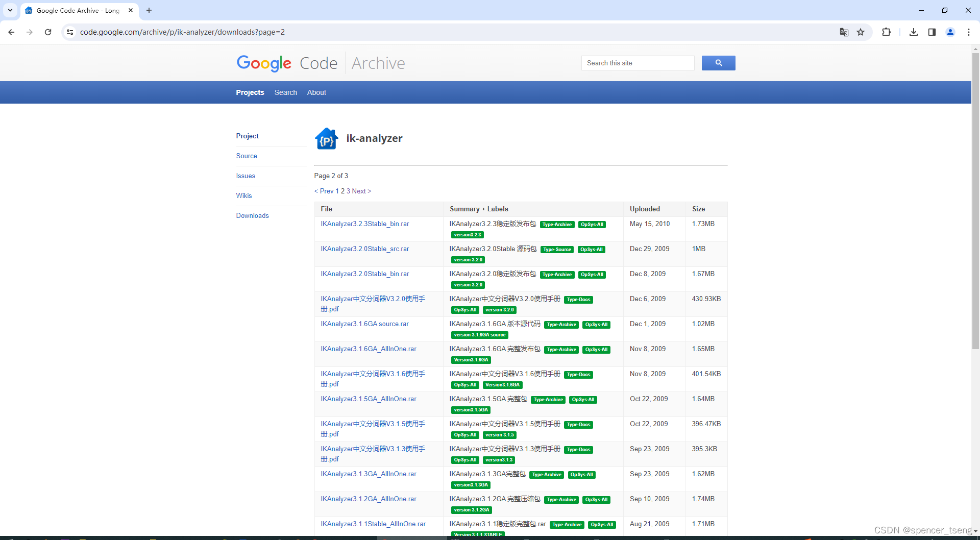The image size is (980, 540).
Task: Bookmark this page via the star icon
Action: click(x=861, y=32)
